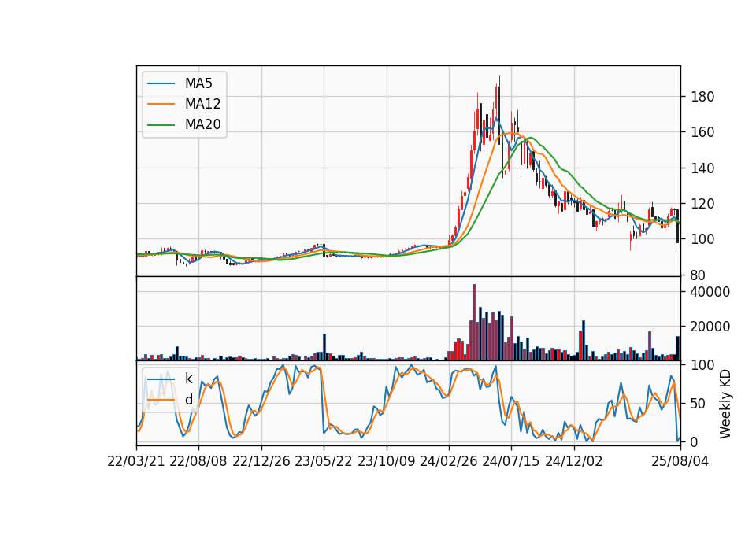The image size is (756, 543).
Task: Click the 22/12/26 date tick label
Action: [261, 461]
